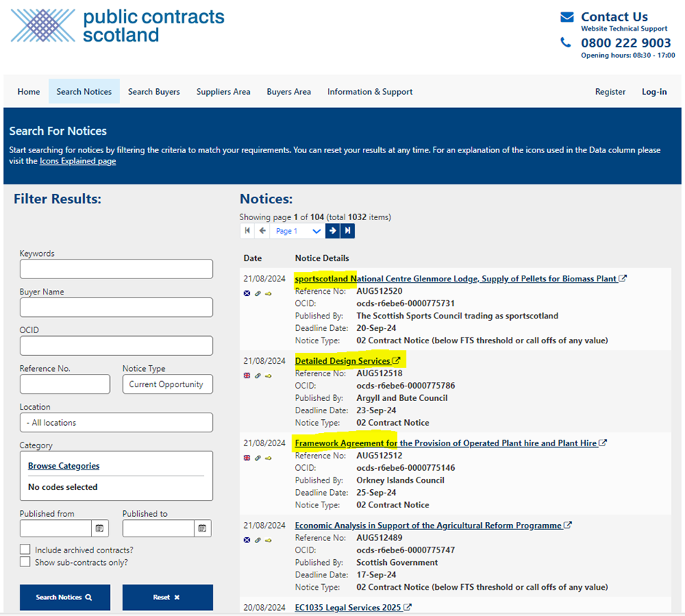Open Icons Explained page link
The width and height of the screenshot is (685, 616).
coord(78,161)
